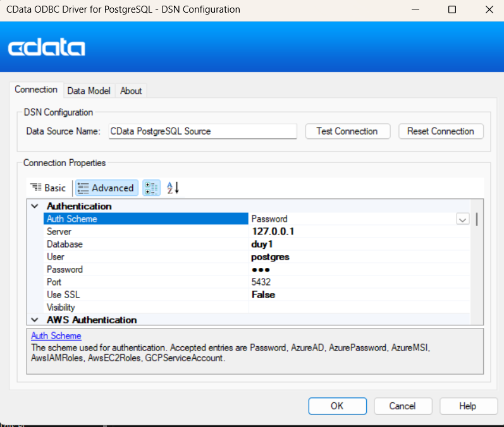The height and width of the screenshot is (427, 504).
Task: Click the Cancel button
Action: click(x=403, y=406)
